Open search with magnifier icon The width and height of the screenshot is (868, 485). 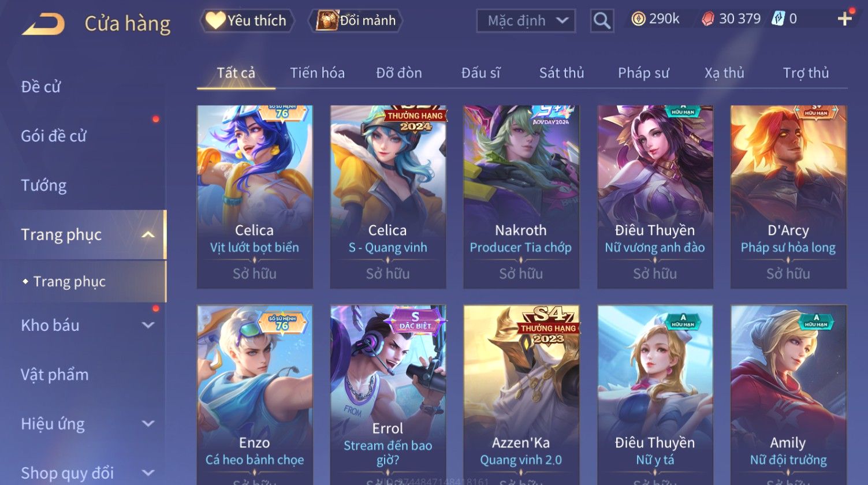[602, 21]
